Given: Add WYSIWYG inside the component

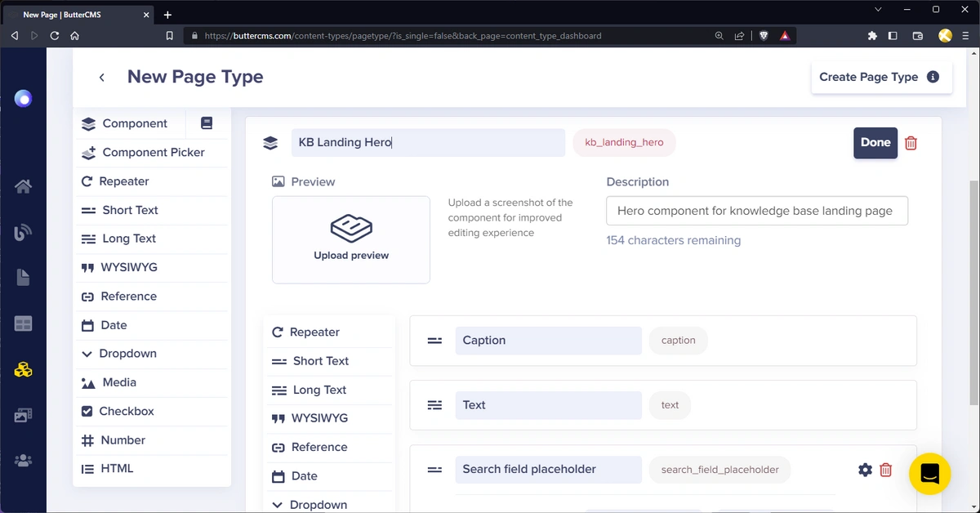Looking at the screenshot, I should click(x=329, y=418).
